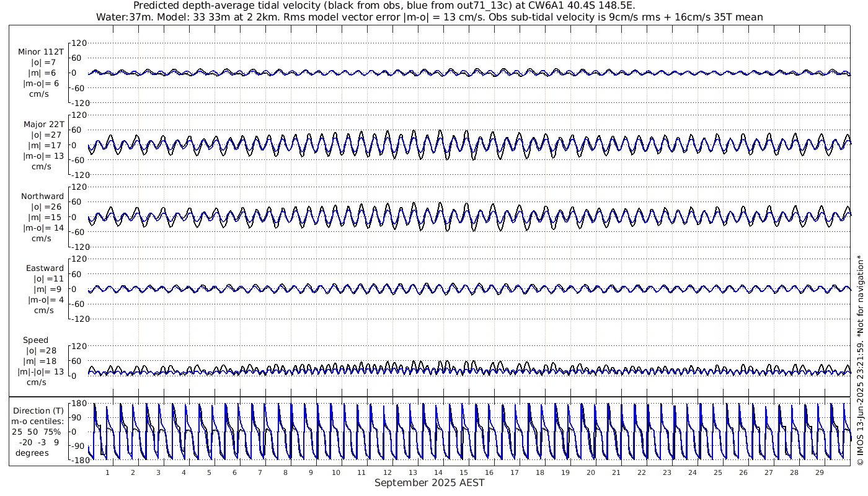The height and width of the screenshot is (496, 868).
Task: Select the Direction panel's '-90' tick label
Action: (x=77, y=446)
